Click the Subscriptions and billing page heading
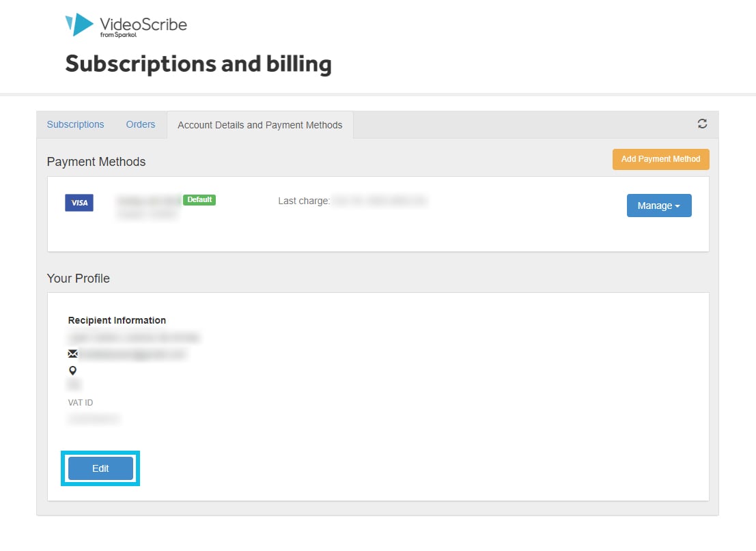Screen dimensions: 756x551 pos(198,63)
